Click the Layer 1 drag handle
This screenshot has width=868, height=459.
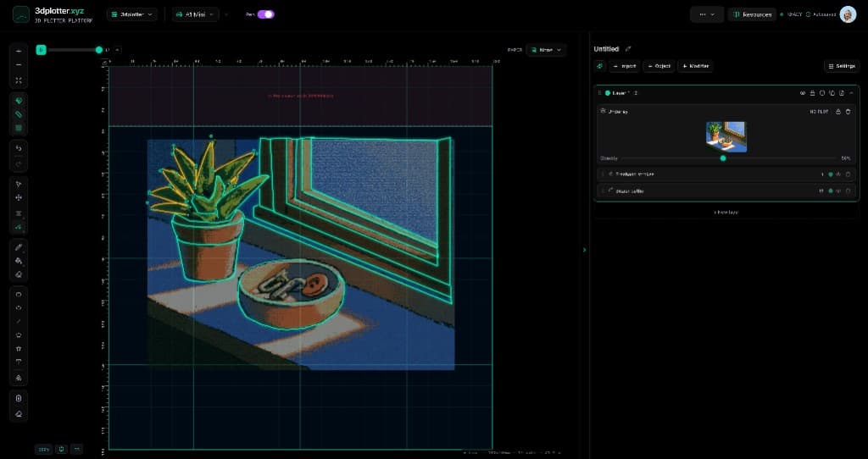point(599,93)
